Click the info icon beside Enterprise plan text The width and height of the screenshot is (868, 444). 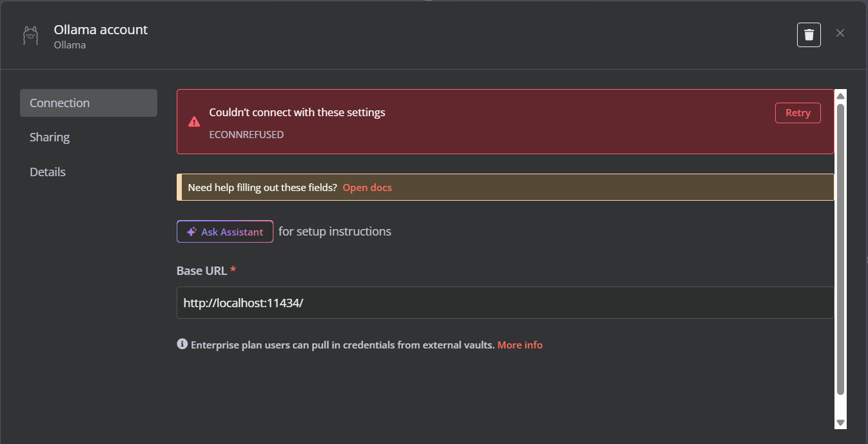click(182, 344)
